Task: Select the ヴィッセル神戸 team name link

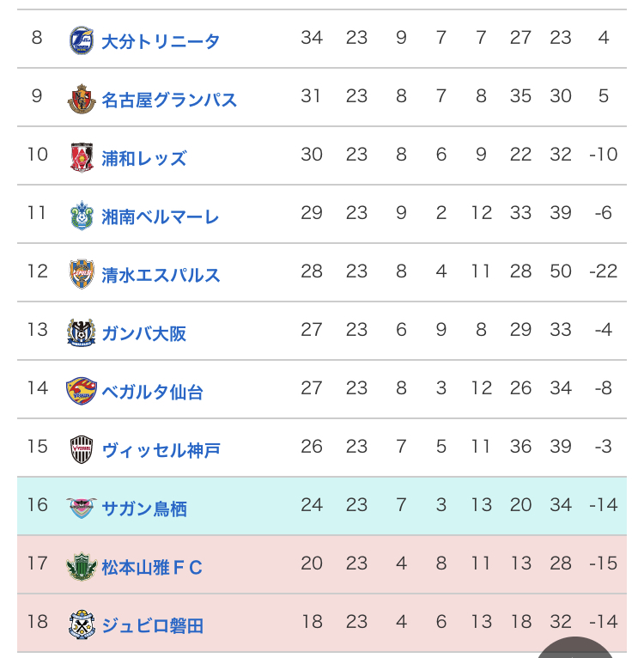Action: (x=161, y=450)
